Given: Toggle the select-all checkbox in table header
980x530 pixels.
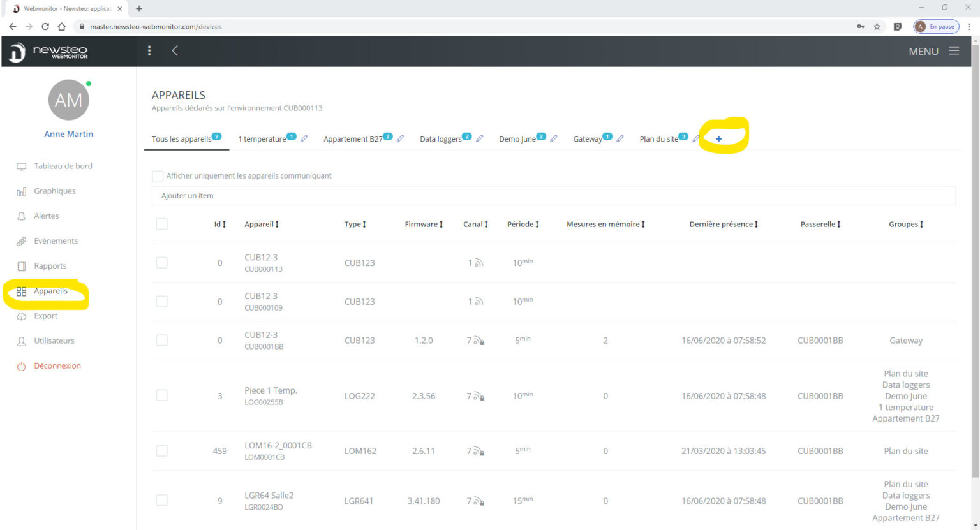Looking at the screenshot, I should pos(162,224).
